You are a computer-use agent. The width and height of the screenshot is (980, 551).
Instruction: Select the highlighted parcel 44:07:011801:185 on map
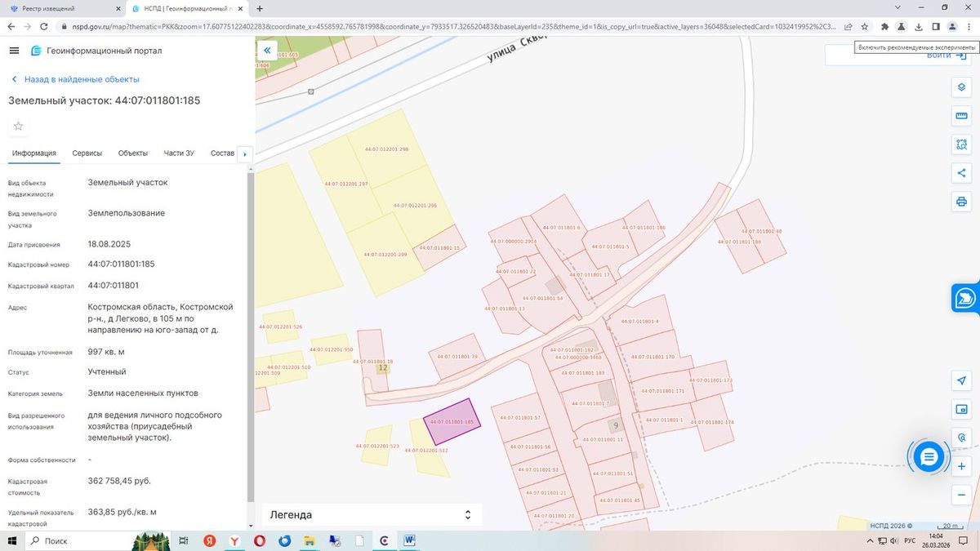click(x=452, y=421)
